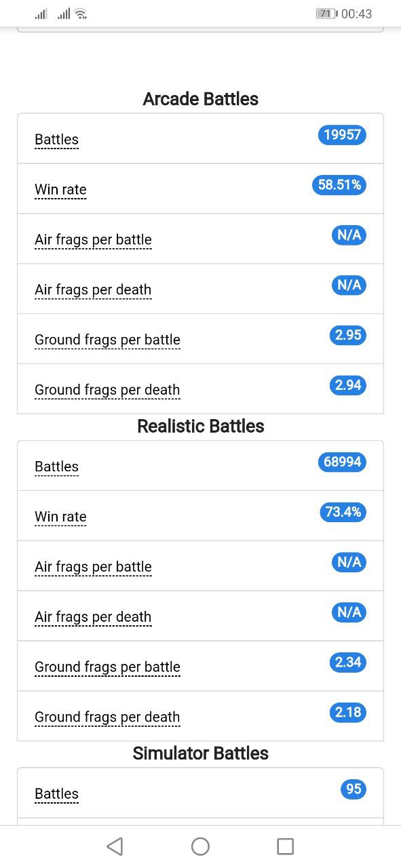Tap Battles label under Simulator Battles
The height and width of the screenshot is (868, 401).
click(56, 793)
